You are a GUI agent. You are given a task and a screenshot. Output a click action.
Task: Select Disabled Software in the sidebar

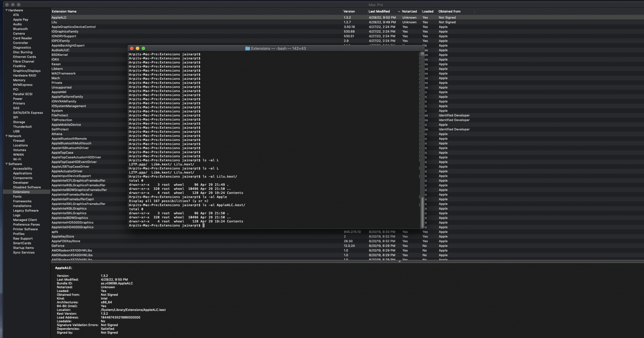[x=27, y=187]
